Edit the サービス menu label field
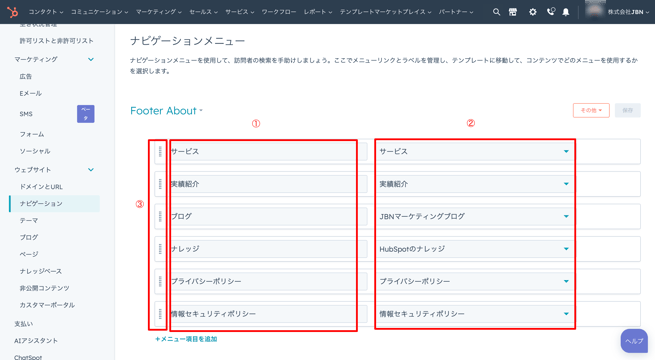The image size is (655, 360). point(267,151)
